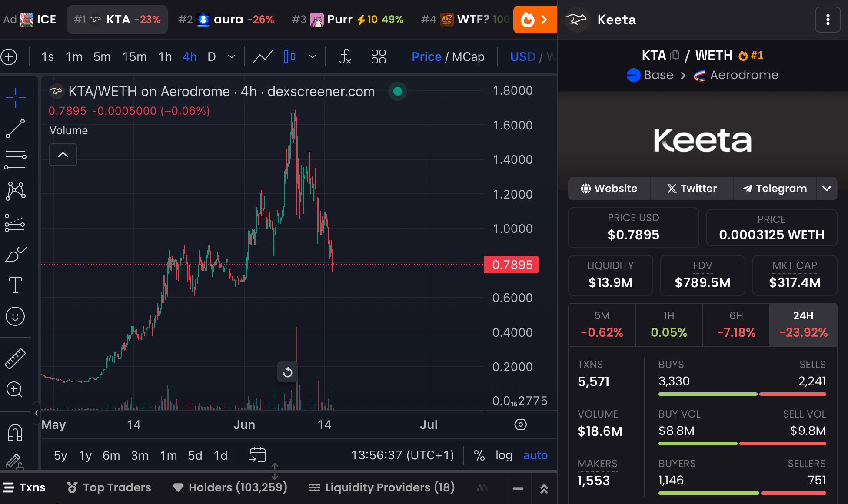Switch chart denomination to USD
The height and width of the screenshot is (504, 848).
(x=522, y=57)
